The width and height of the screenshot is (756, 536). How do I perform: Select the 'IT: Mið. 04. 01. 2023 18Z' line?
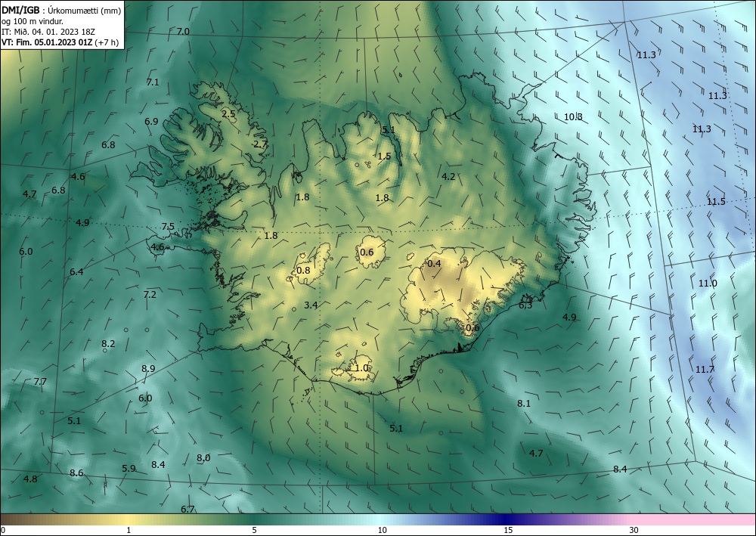tap(48, 31)
